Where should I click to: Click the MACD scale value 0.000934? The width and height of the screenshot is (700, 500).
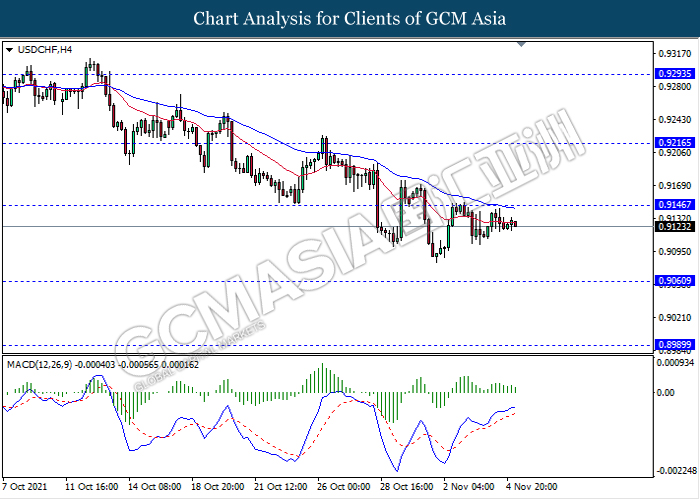675,362
